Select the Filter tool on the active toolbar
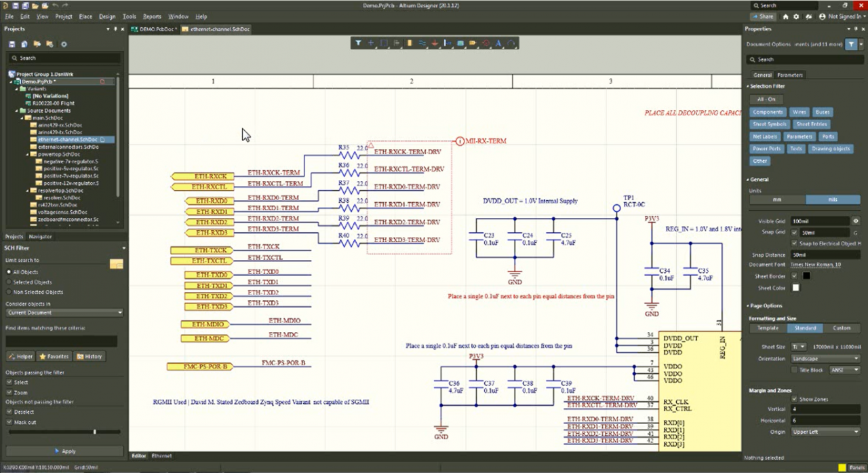Screen dimensions: 868x473 click(358, 43)
